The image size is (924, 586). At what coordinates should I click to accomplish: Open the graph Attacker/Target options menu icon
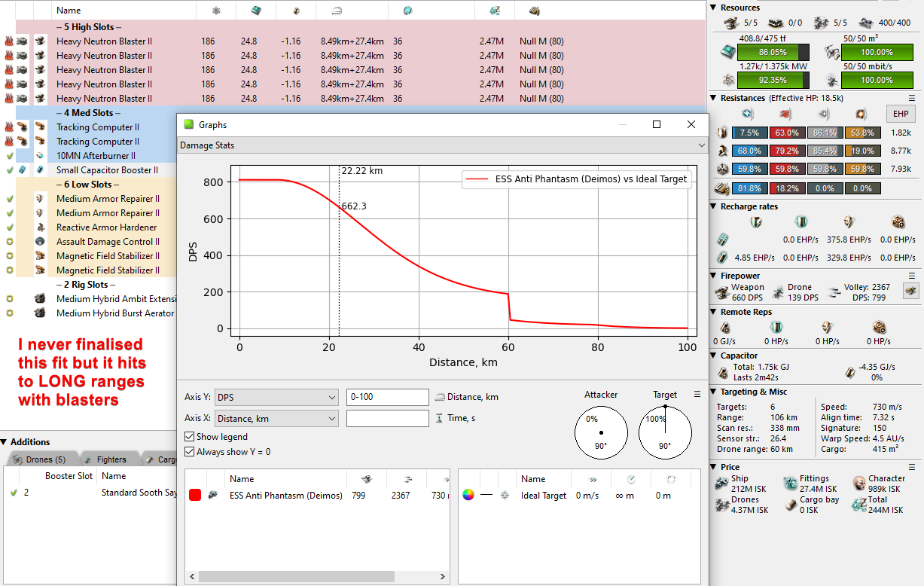pos(697,394)
